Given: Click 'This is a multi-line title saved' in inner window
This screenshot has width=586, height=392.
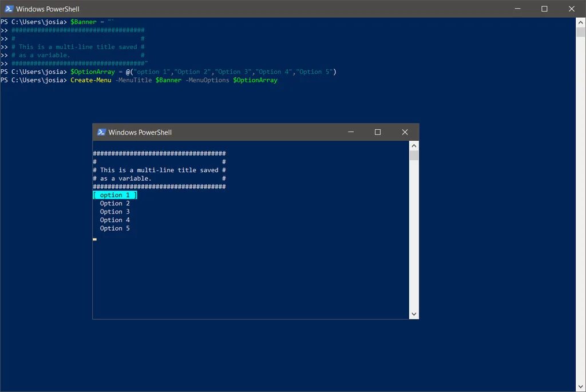Looking at the screenshot, I should (x=159, y=170).
